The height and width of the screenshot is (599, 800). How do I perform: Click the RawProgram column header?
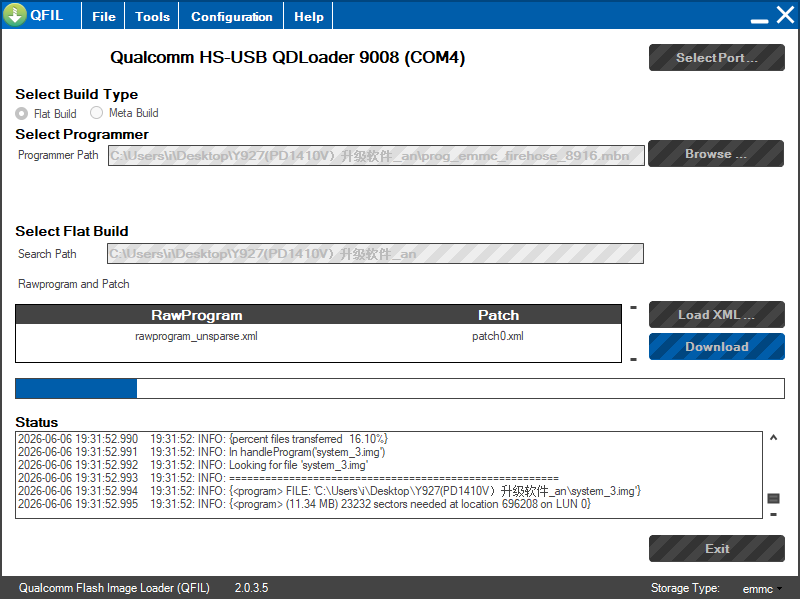196,315
